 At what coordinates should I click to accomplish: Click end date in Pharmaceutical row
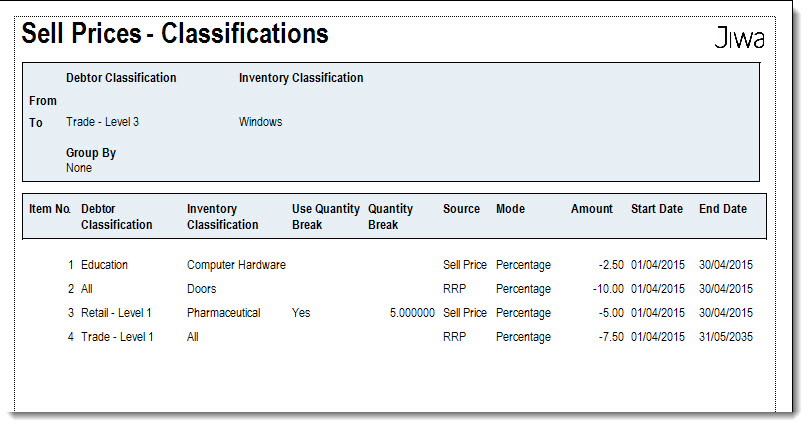tap(726, 313)
